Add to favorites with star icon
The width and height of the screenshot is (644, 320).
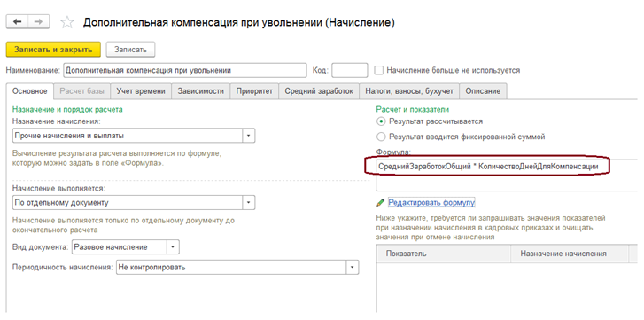pyautogui.click(x=67, y=22)
